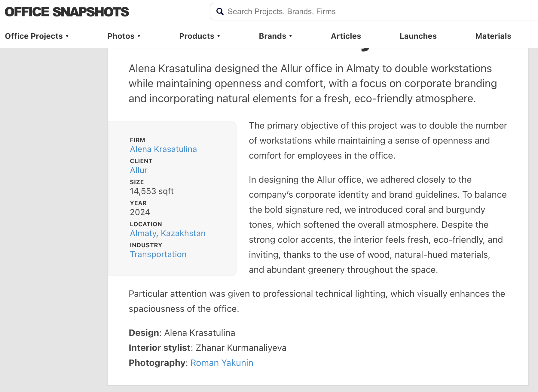Image resolution: width=538 pixels, height=392 pixels.
Task: Click the Allur client link
Action: click(139, 170)
